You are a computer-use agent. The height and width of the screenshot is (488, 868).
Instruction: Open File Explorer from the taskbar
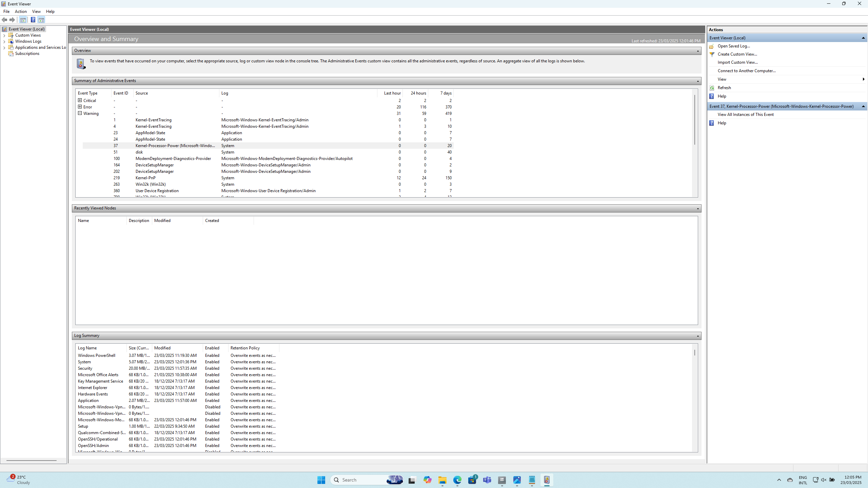tap(442, 480)
